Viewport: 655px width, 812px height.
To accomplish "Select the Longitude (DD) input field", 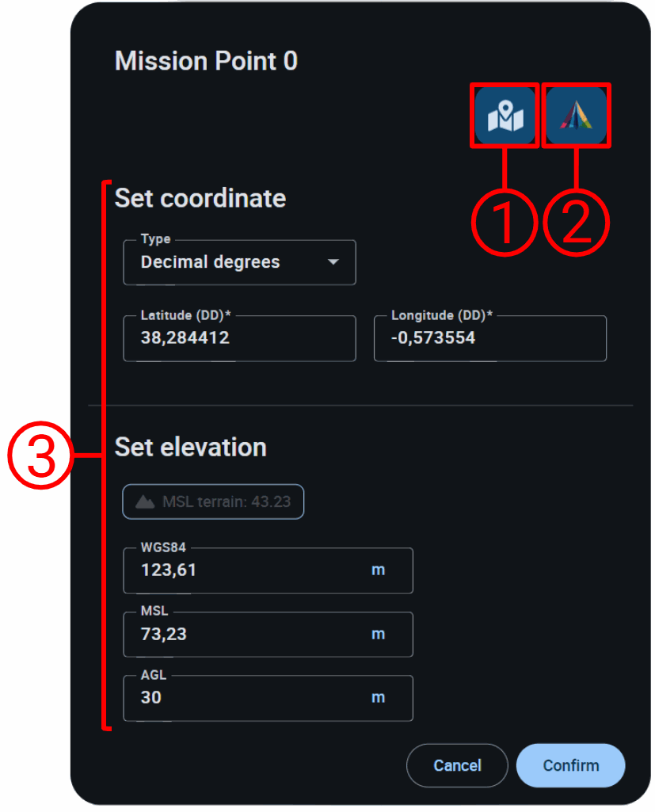I will (x=489, y=338).
